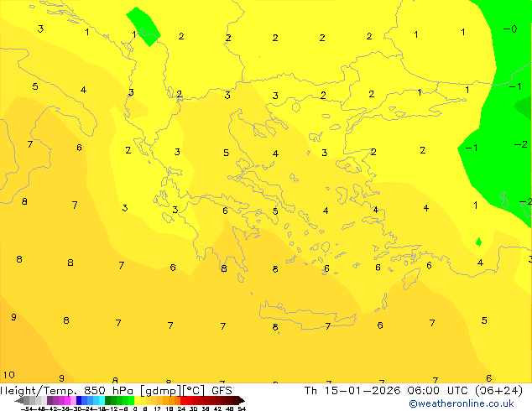Viewport: 532px width, 411px height.
Task: Click the temperature value 10 on the map
Action: [9, 375]
